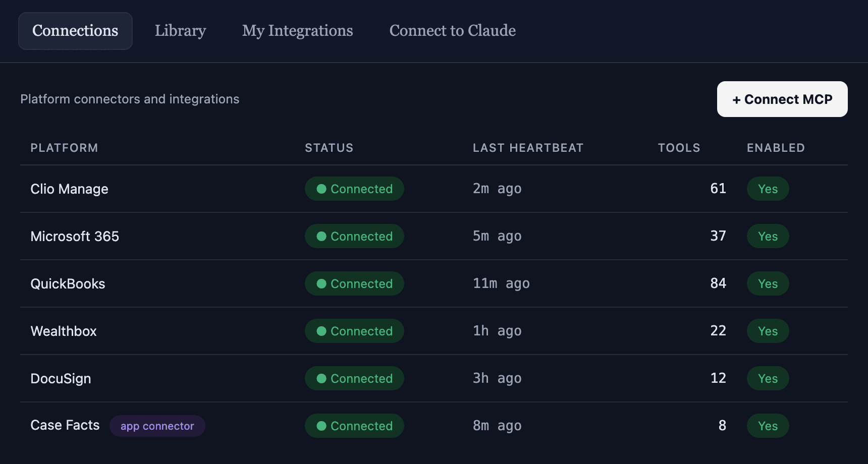
Task: Click the ENABLED column header
Action: (776, 148)
